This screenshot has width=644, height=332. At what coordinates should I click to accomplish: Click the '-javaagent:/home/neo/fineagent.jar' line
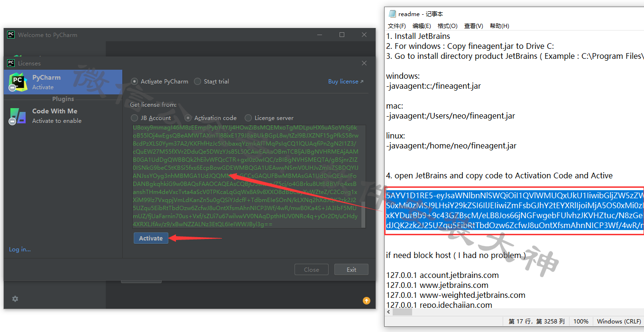(x=451, y=146)
